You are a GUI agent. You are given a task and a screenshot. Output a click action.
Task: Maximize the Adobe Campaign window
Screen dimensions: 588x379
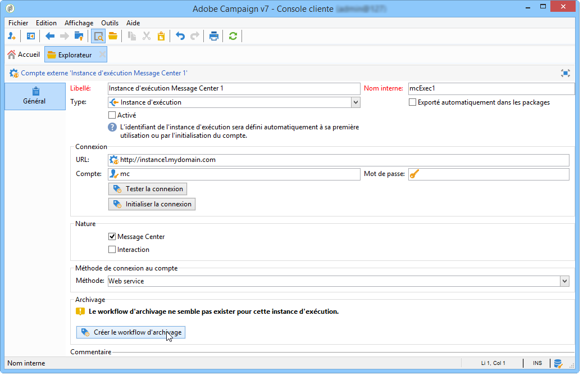(x=543, y=6)
